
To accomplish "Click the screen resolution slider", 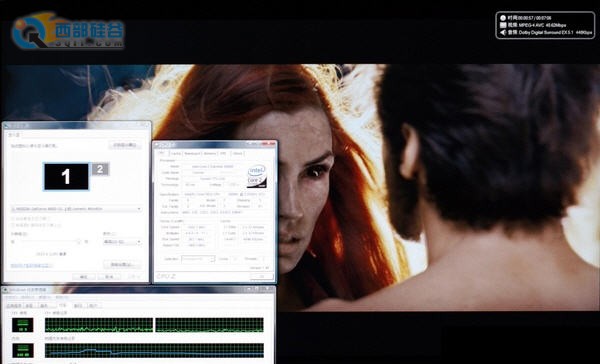I will point(50,242).
